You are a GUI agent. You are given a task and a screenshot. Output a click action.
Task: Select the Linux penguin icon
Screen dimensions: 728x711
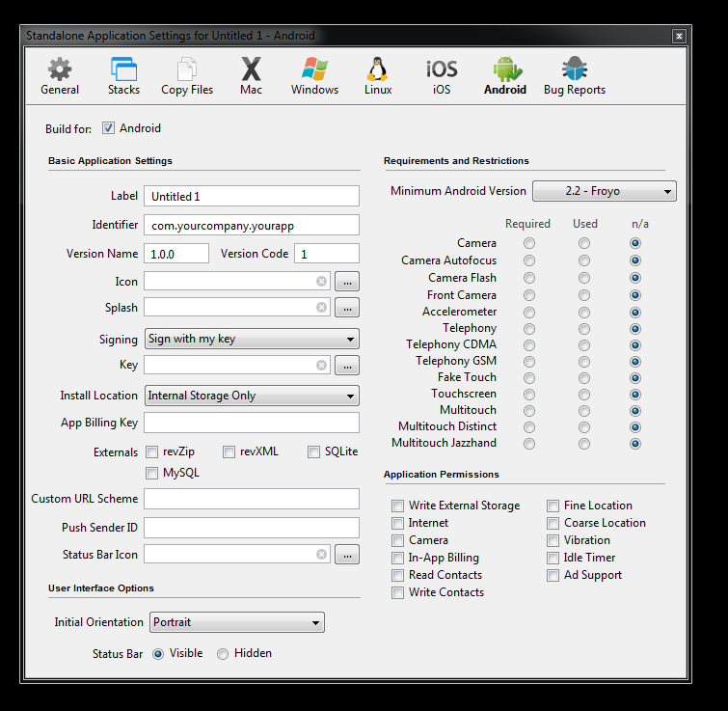(378, 76)
